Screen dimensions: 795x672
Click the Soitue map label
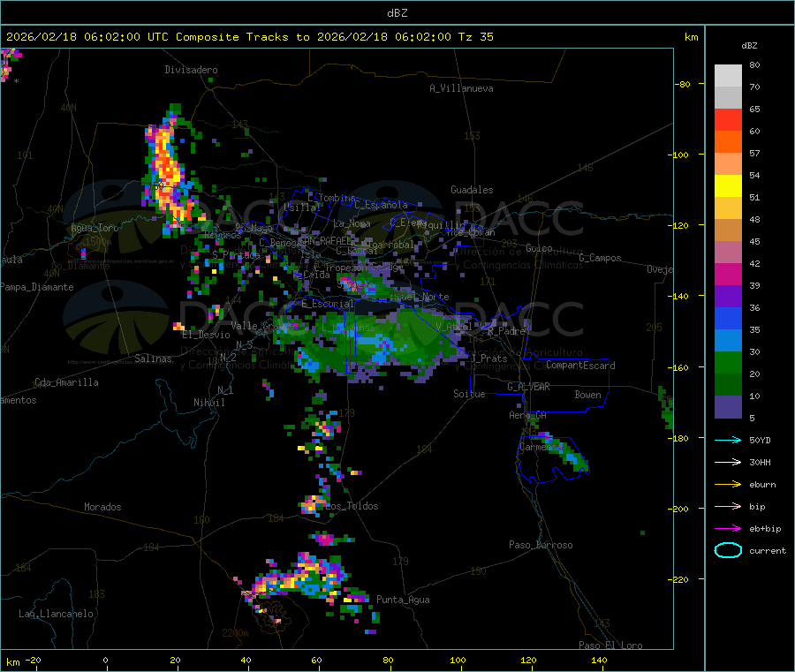point(469,394)
